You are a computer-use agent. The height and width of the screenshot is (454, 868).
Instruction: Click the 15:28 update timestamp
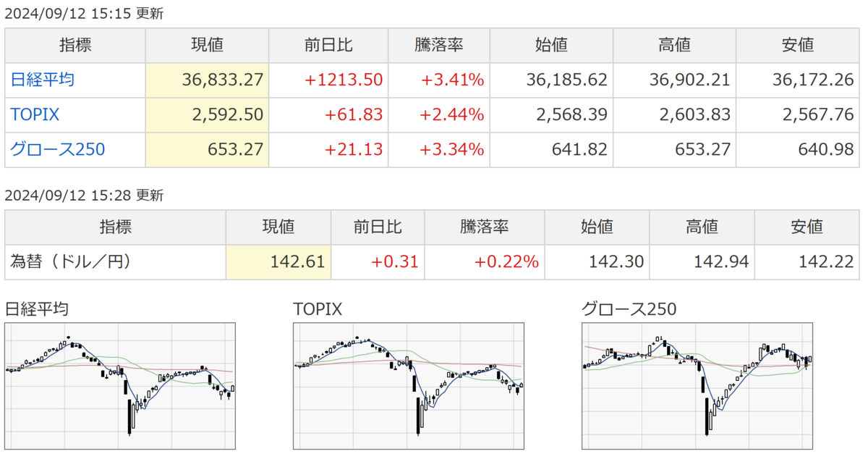[84, 195]
